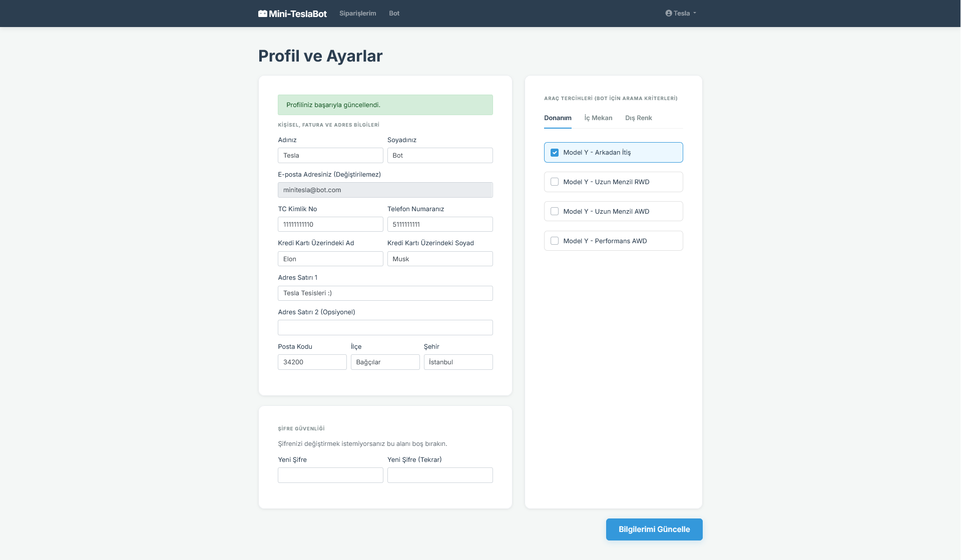Click the 'E-posta Adresiniz (Değiştirilemez)' label
Image resolution: width=961 pixels, height=560 pixels.
point(329,175)
